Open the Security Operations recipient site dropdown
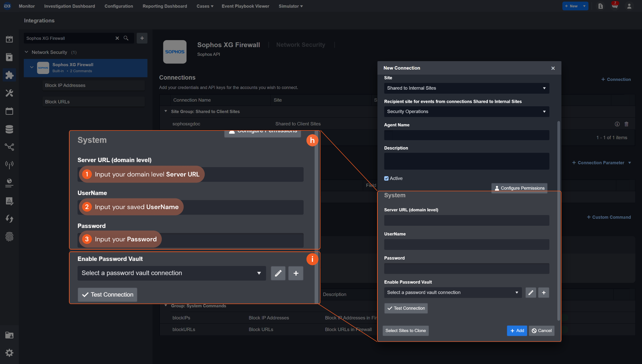The image size is (642, 364). pos(466,112)
